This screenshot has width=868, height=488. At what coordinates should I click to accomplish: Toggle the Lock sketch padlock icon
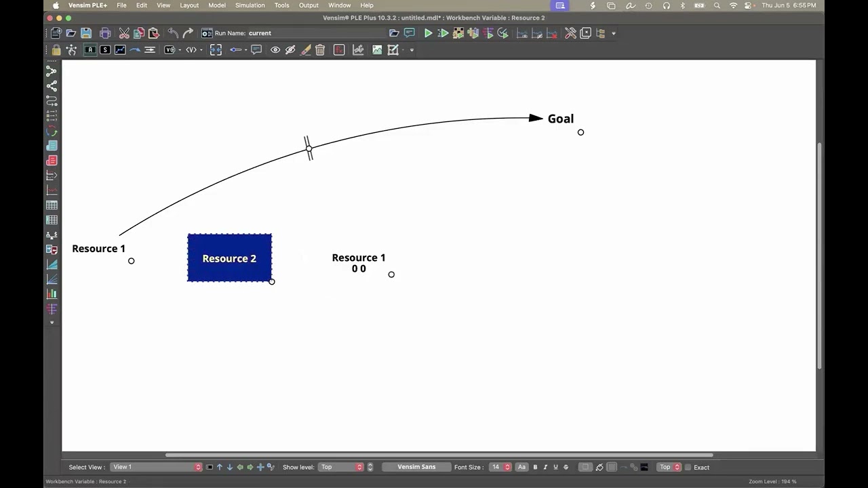tap(56, 49)
